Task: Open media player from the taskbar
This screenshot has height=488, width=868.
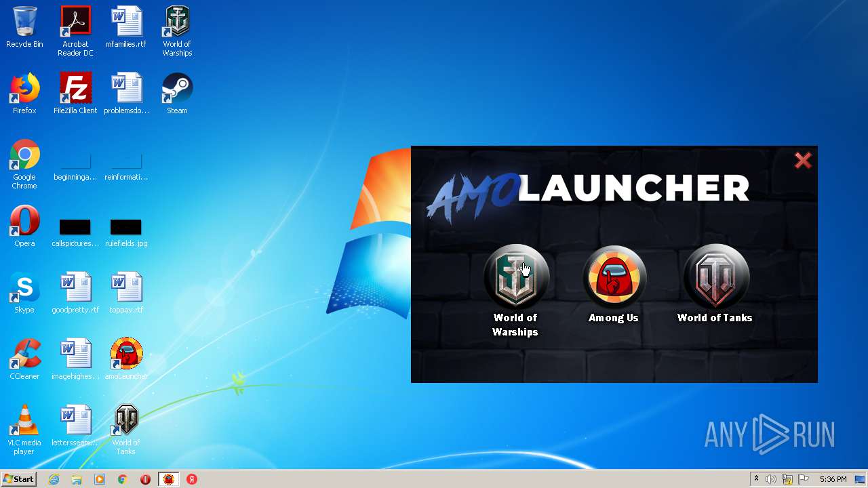Action: tap(100, 479)
